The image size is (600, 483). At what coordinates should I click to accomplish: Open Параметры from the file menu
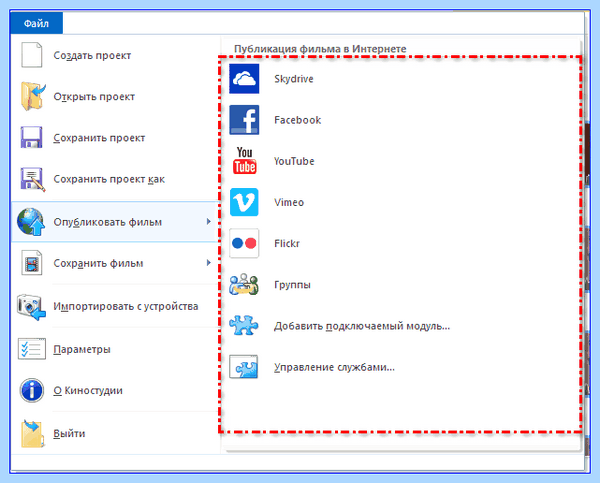pyautogui.click(x=115, y=349)
